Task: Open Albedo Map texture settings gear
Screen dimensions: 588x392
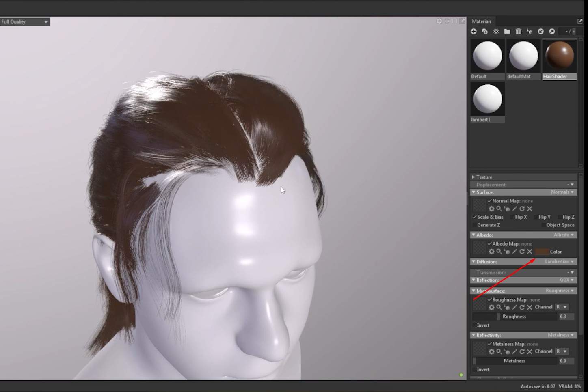Action: 491,252
